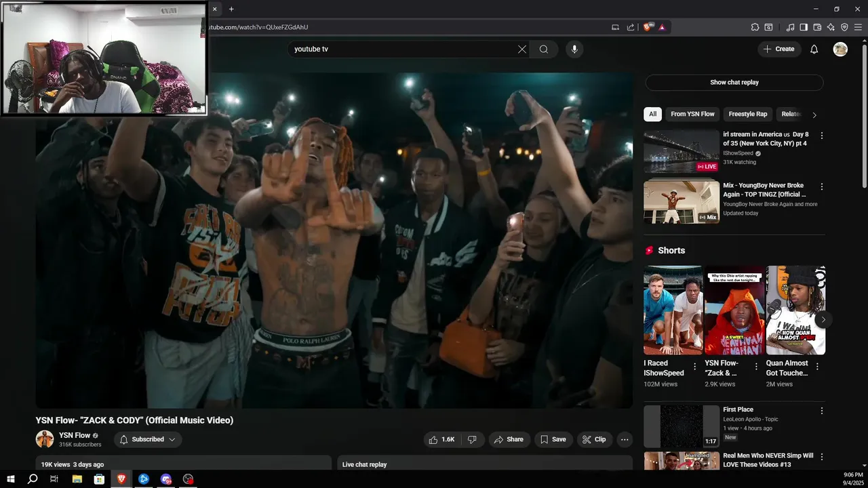868x488 pixels.
Task: Open the YSN Flow Zack & Cody short thumbnail
Action: [x=734, y=310]
